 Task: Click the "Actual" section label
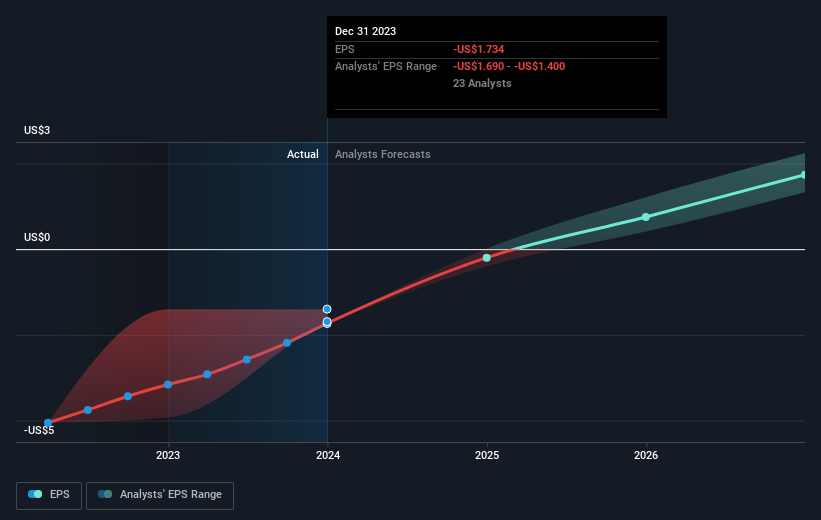(302, 154)
